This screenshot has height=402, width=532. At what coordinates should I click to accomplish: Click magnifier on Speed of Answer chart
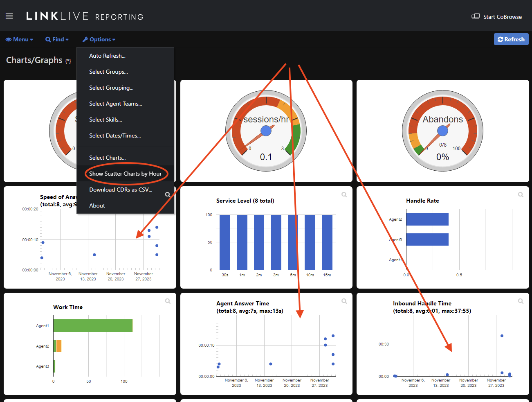tap(168, 195)
